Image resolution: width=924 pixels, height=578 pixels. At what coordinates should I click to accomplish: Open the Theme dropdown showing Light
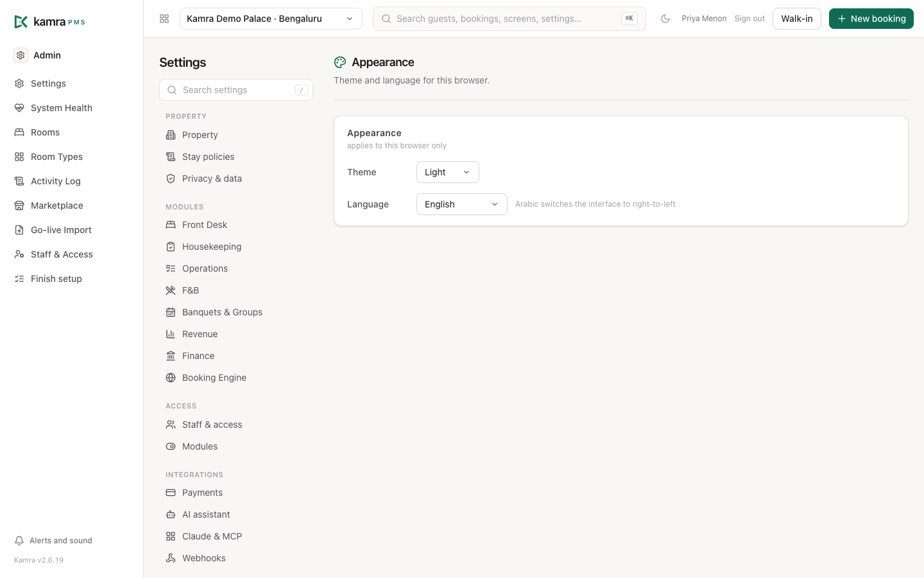[x=448, y=172]
